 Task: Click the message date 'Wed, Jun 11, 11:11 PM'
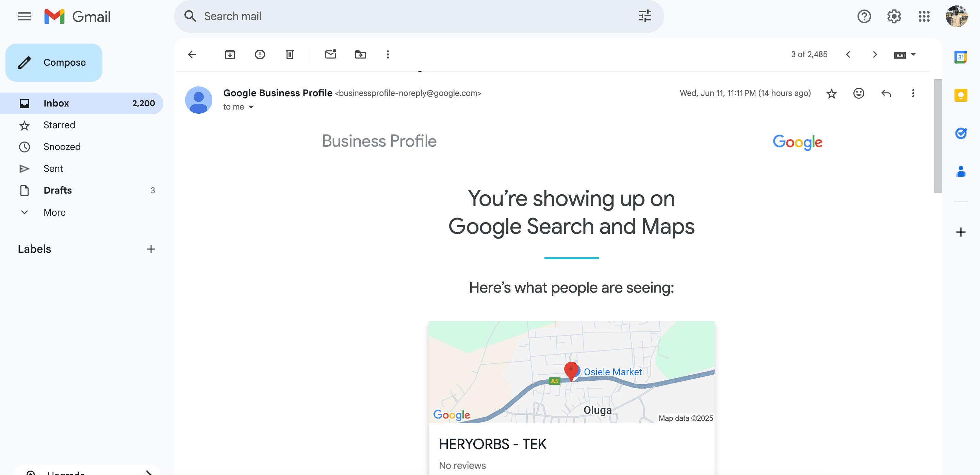[x=718, y=93]
